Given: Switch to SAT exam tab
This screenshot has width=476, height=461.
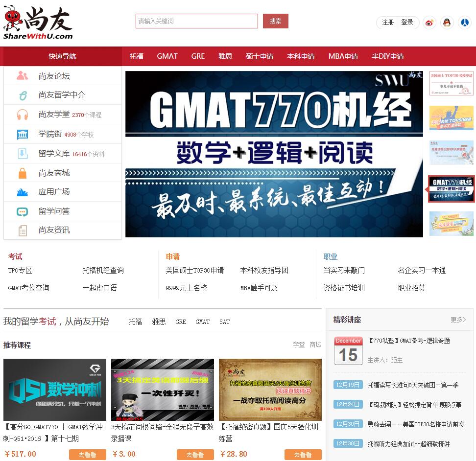Looking at the screenshot, I should pyautogui.click(x=224, y=322).
